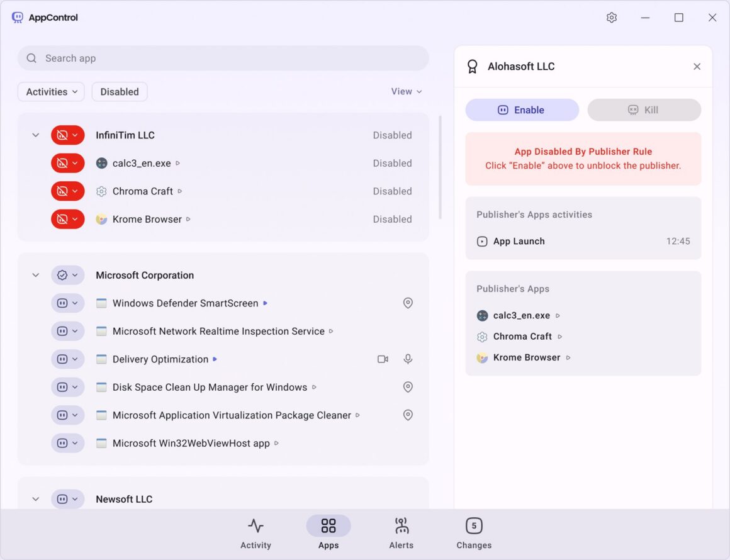Switch to the Activity tab

pyautogui.click(x=255, y=534)
